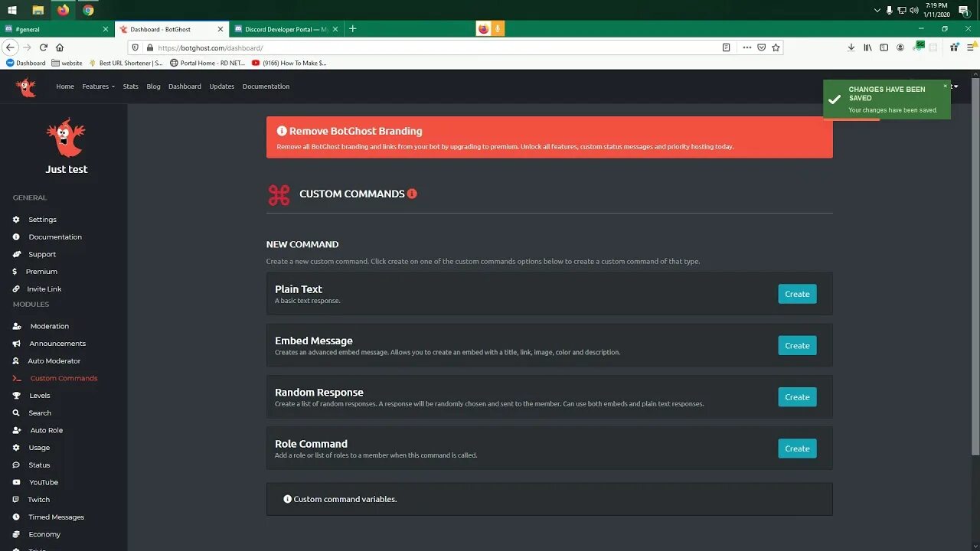Click the Settings gear icon in sidebar

[16, 220]
